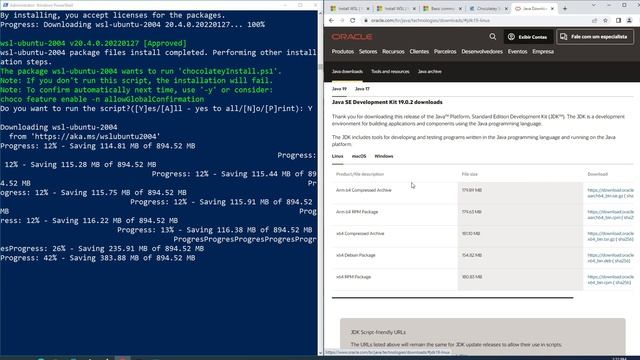Open the Produtos menu

tap(342, 52)
